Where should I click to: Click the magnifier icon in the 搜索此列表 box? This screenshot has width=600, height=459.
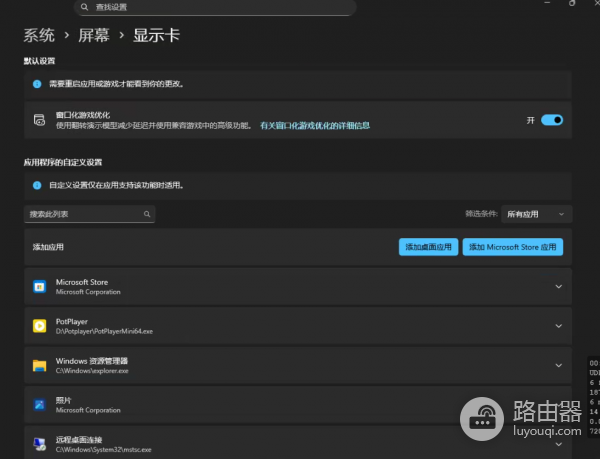pyautogui.click(x=147, y=214)
